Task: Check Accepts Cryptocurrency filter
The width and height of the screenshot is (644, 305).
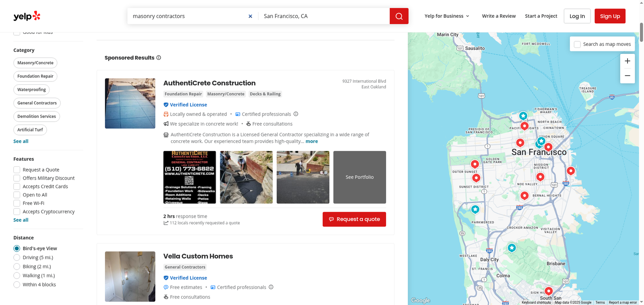Action: [17, 212]
